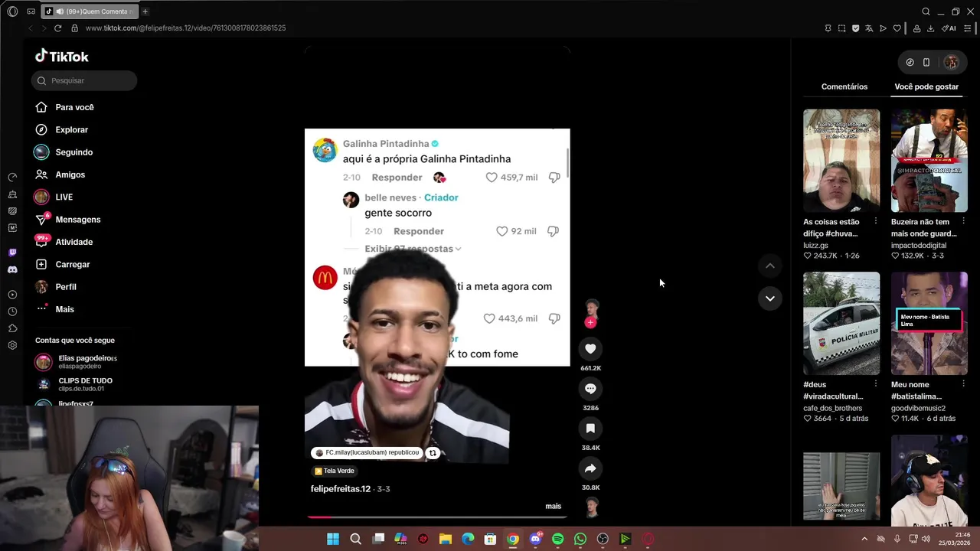Open the Polícia Militar car video thumbnail
Screen dimensions: 980x551
pyautogui.click(x=841, y=324)
